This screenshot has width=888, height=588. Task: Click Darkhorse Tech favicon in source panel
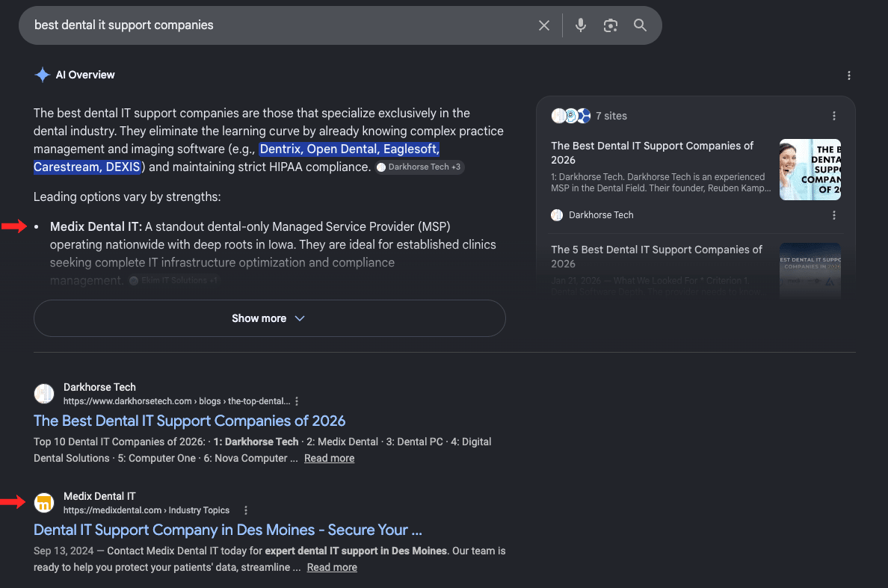[x=557, y=215]
